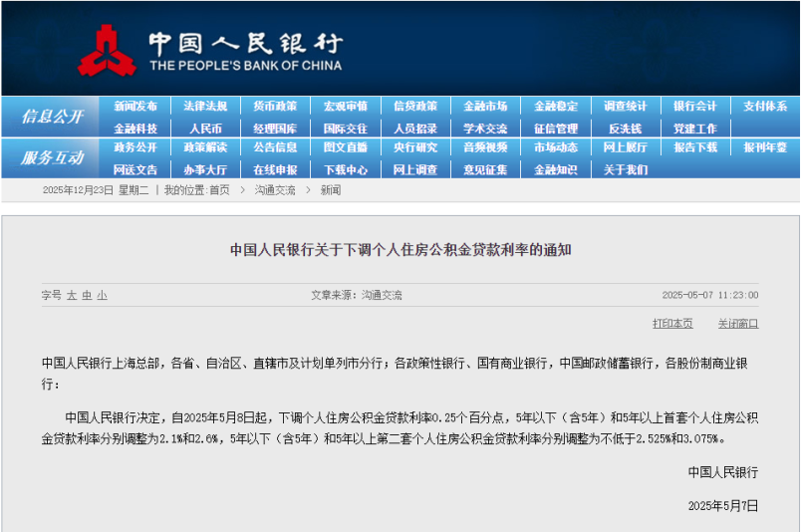The height and width of the screenshot is (532, 801).
Task: Open the 新闻发布 menu item
Action: pyautogui.click(x=135, y=107)
